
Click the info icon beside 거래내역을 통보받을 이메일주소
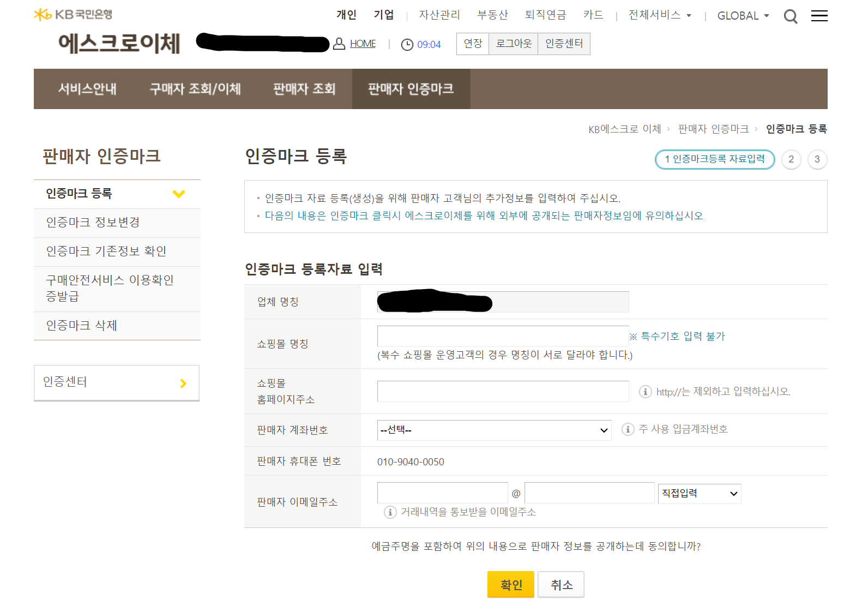(390, 512)
